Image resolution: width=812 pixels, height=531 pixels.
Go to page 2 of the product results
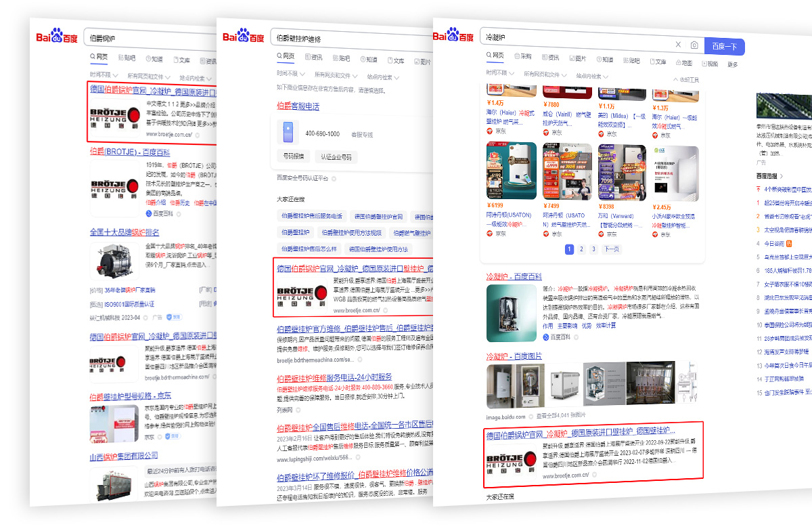(x=581, y=249)
